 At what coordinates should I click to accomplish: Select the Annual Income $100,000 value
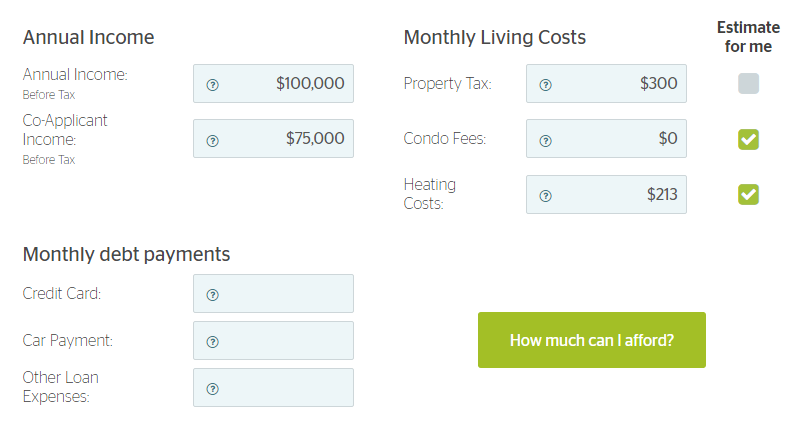click(310, 83)
